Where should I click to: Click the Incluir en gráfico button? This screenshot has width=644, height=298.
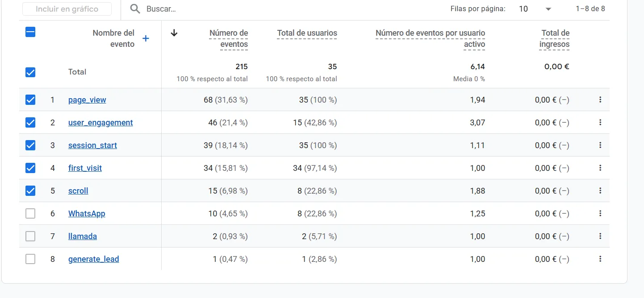pos(67,9)
